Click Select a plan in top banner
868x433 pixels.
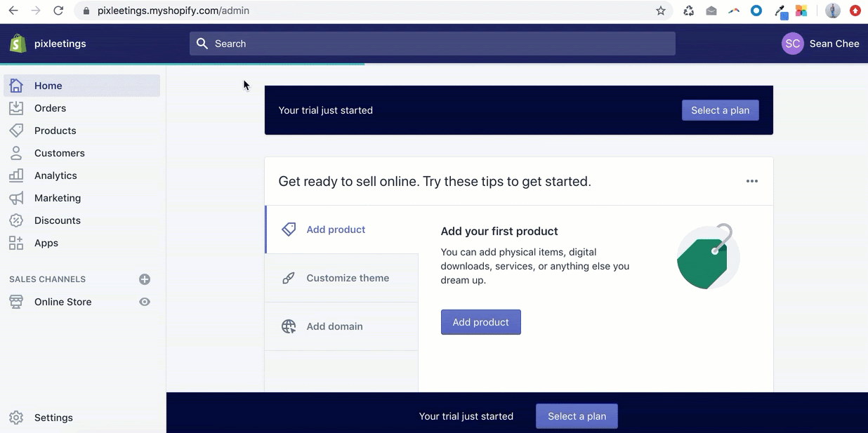720,109
